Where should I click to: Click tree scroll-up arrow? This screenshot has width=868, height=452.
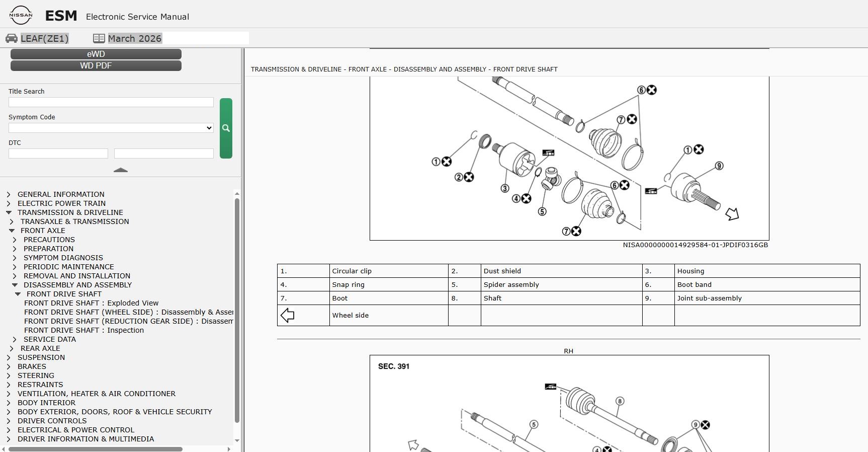(237, 193)
